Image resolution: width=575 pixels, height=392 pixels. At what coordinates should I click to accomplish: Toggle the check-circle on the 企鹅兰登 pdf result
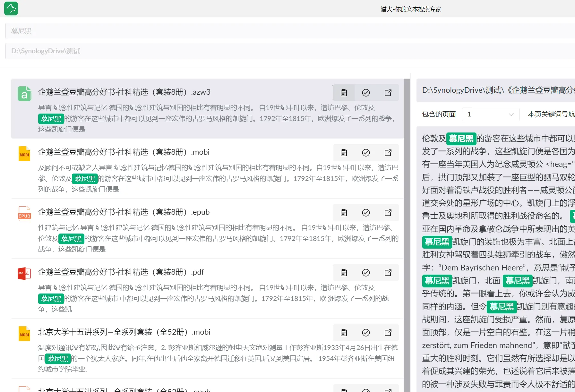tap(366, 273)
